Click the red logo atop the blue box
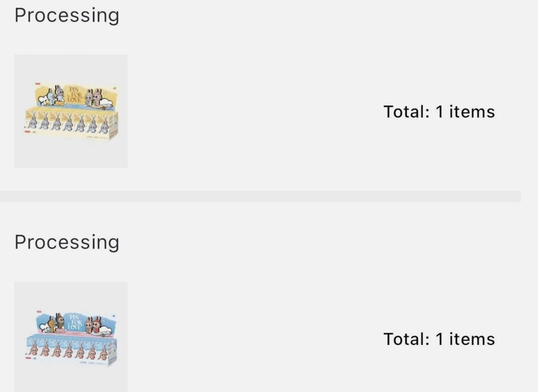This screenshot has width=538, height=392. tap(39, 311)
